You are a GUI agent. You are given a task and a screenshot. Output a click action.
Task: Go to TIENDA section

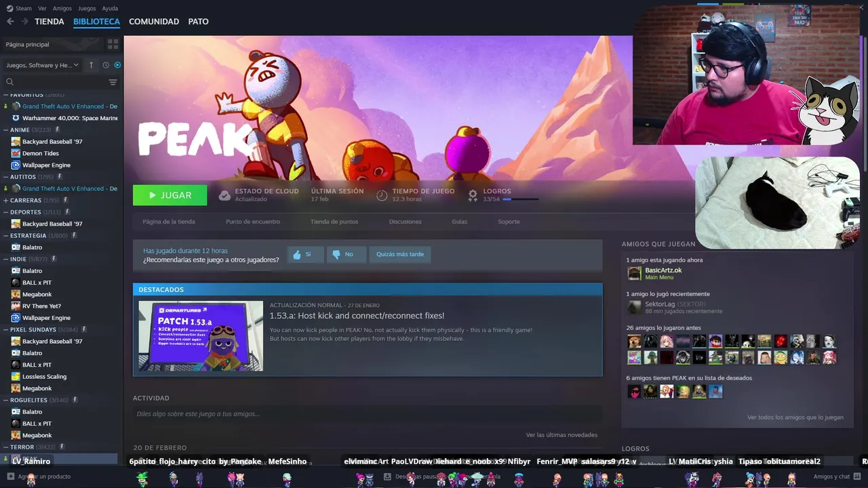coord(50,22)
